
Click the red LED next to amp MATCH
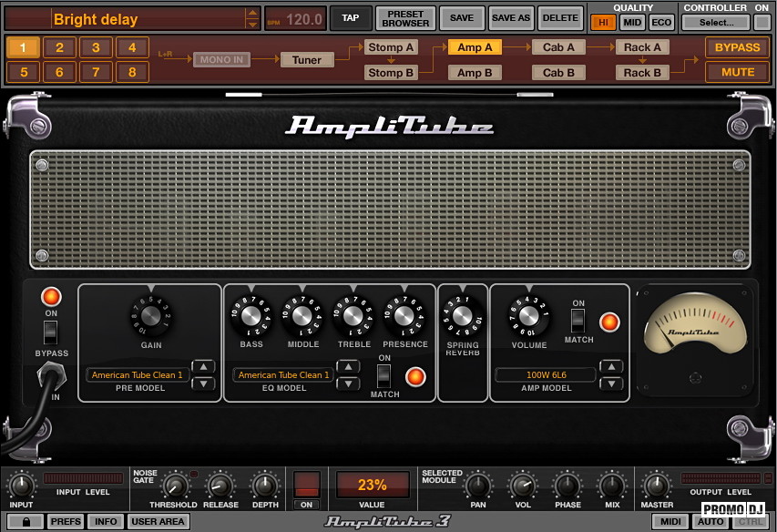pos(608,322)
